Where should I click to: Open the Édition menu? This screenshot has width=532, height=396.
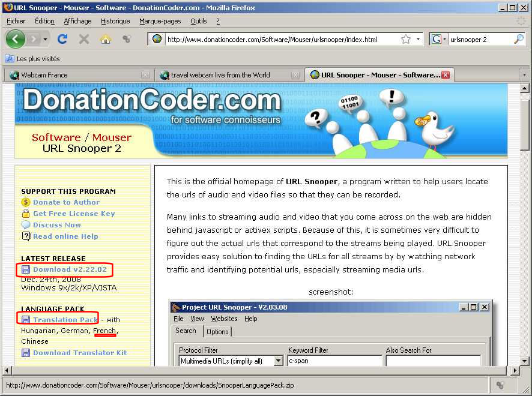point(44,21)
